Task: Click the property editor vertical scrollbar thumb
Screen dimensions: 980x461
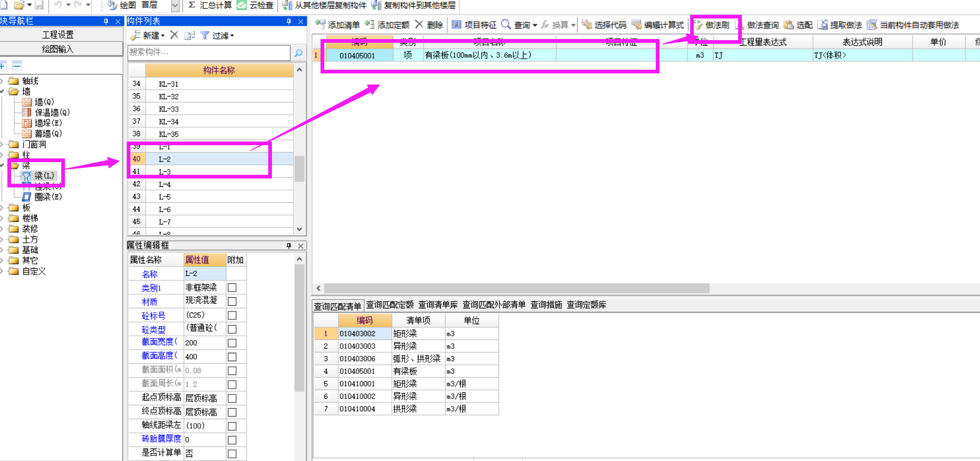Action: (x=299, y=327)
